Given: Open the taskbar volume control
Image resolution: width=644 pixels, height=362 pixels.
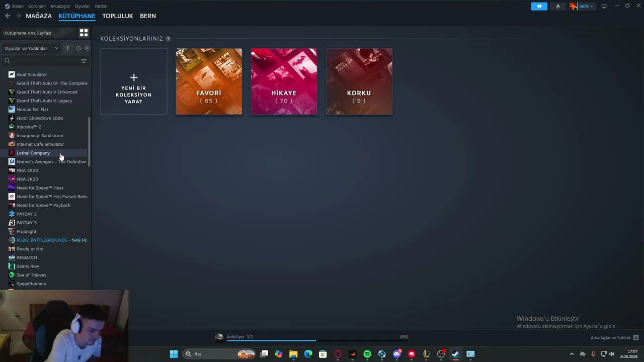Looking at the screenshot, I should [612, 354].
